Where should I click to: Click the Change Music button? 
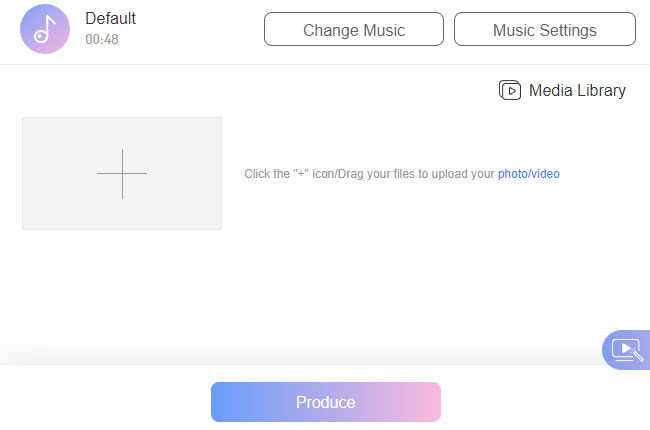point(354,30)
